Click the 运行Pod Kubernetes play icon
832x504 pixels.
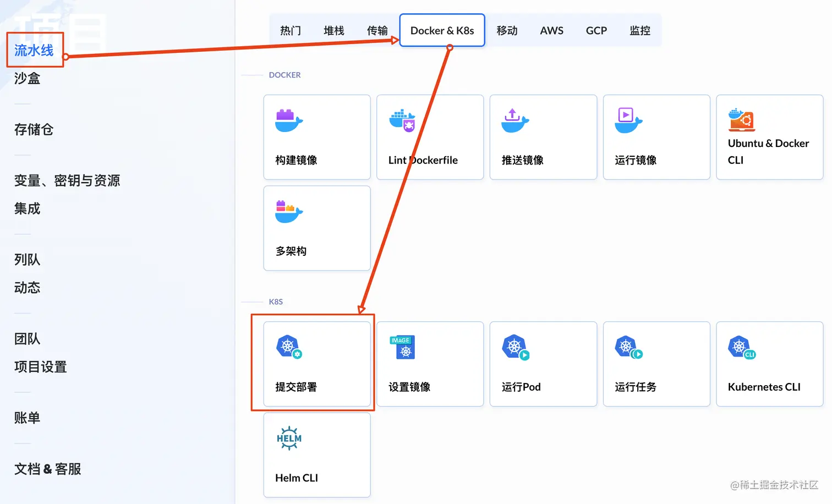pos(516,347)
